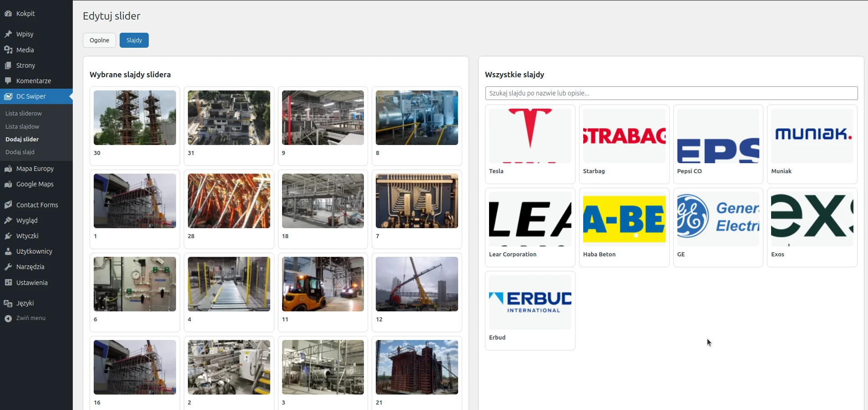This screenshot has height=410, width=868.
Task: Open the Wtyczki menu label
Action: tap(27, 236)
